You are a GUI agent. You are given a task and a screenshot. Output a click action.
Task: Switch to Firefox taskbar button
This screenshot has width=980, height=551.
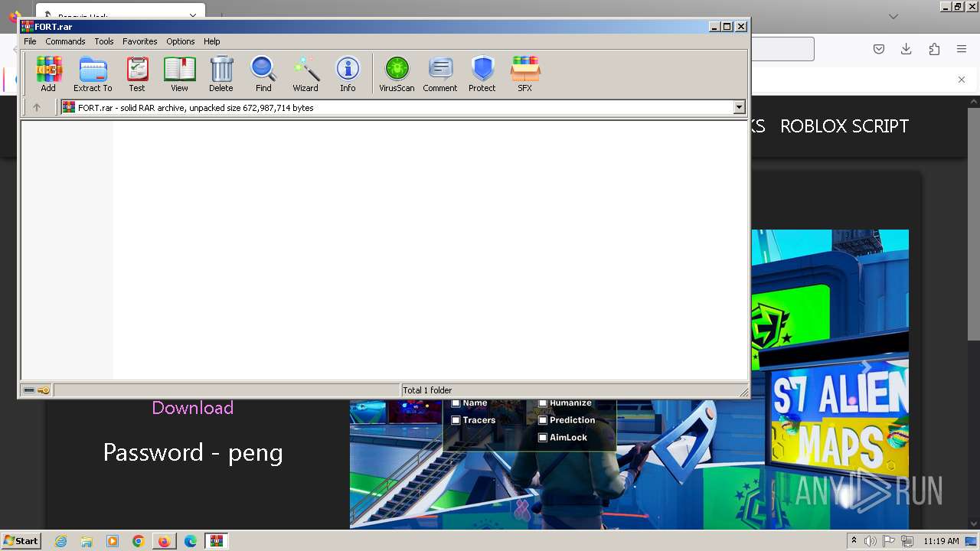click(165, 541)
